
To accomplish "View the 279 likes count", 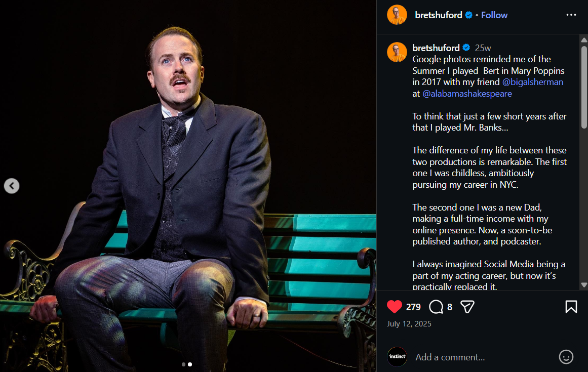I will click(x=413, y=307).
